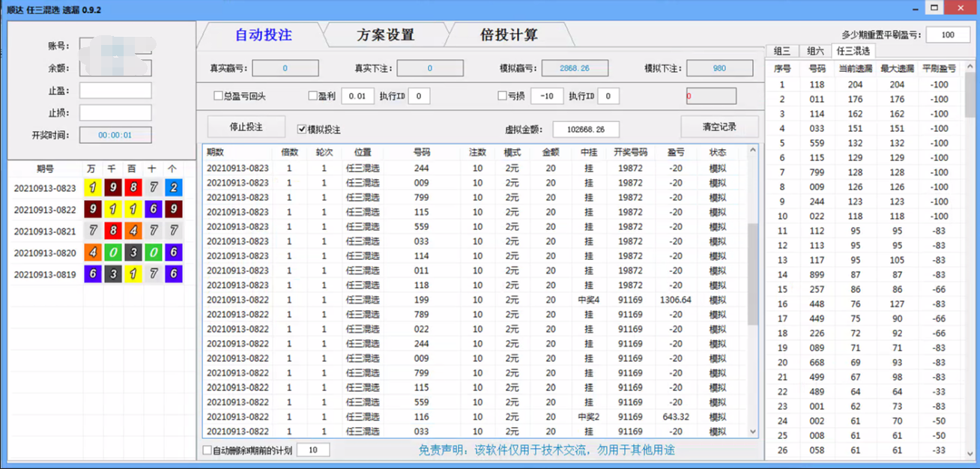980x469 pixels.
Task: Click the 模拟下注 field showing 980
Action: [x=719, y=68]
